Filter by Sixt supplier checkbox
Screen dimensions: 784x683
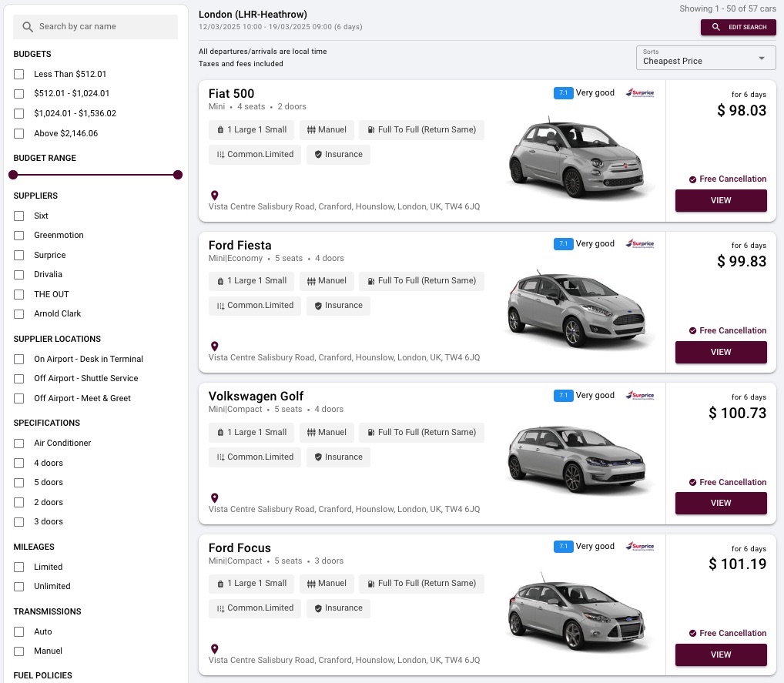coord(19,216)
